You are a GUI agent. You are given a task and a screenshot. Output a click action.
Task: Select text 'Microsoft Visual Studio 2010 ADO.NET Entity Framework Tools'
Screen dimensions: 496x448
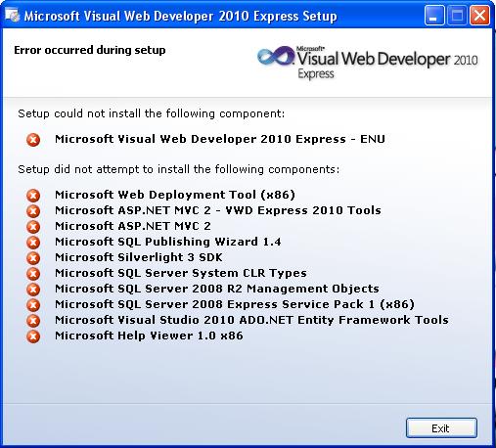coord(251,320)
